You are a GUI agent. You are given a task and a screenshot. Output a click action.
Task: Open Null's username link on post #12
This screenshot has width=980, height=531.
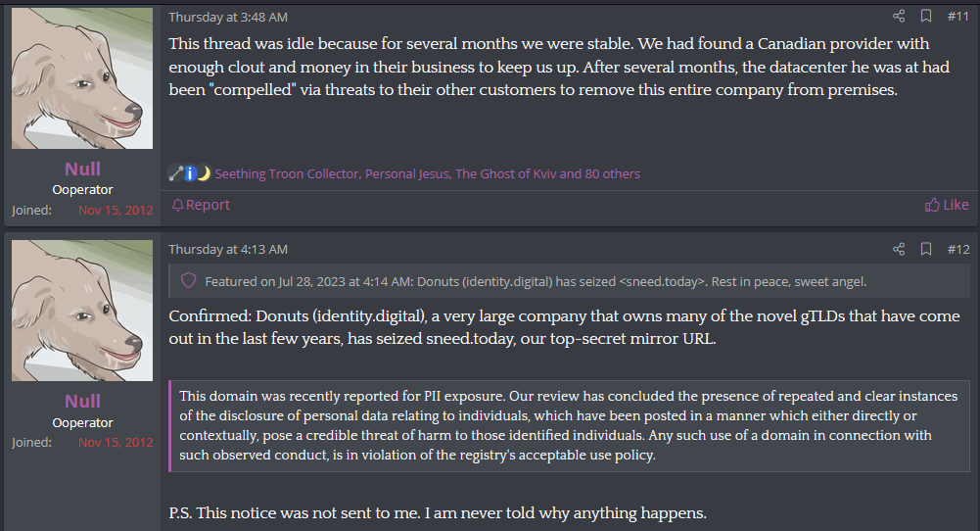tap(82, 401)
